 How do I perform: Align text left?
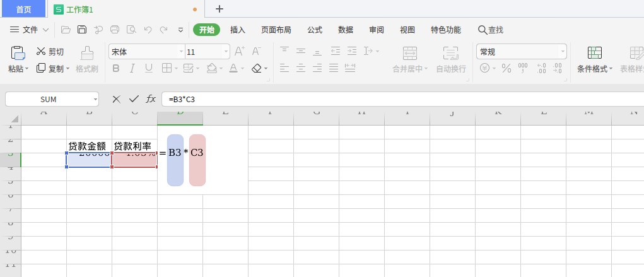pyautogui.click(x=284, y=68)
